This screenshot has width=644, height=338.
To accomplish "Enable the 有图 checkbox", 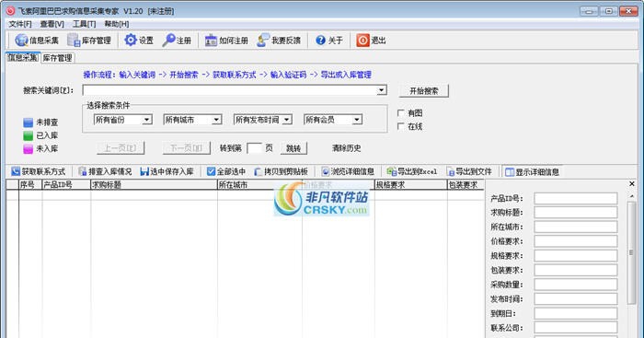I will tap(401, 112).
